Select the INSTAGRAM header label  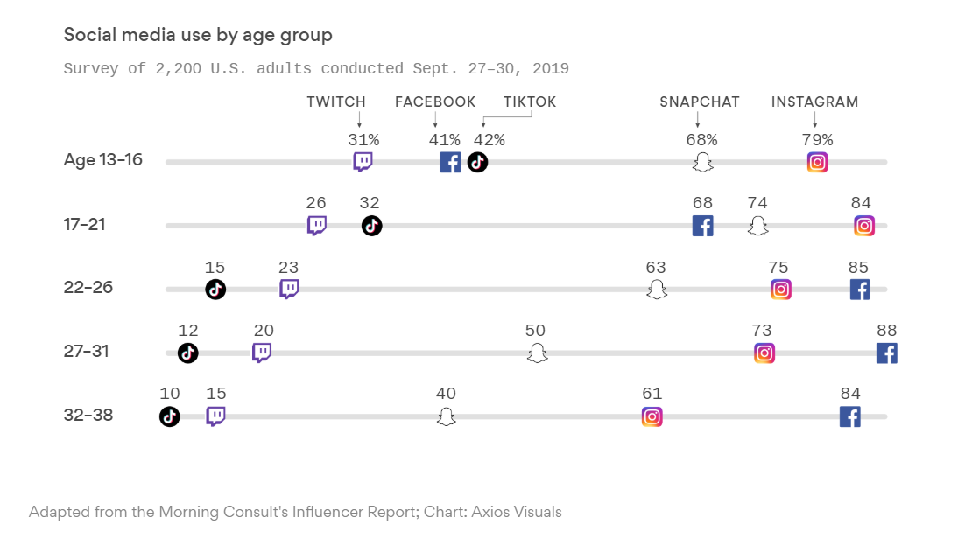[x=815, y=101]
